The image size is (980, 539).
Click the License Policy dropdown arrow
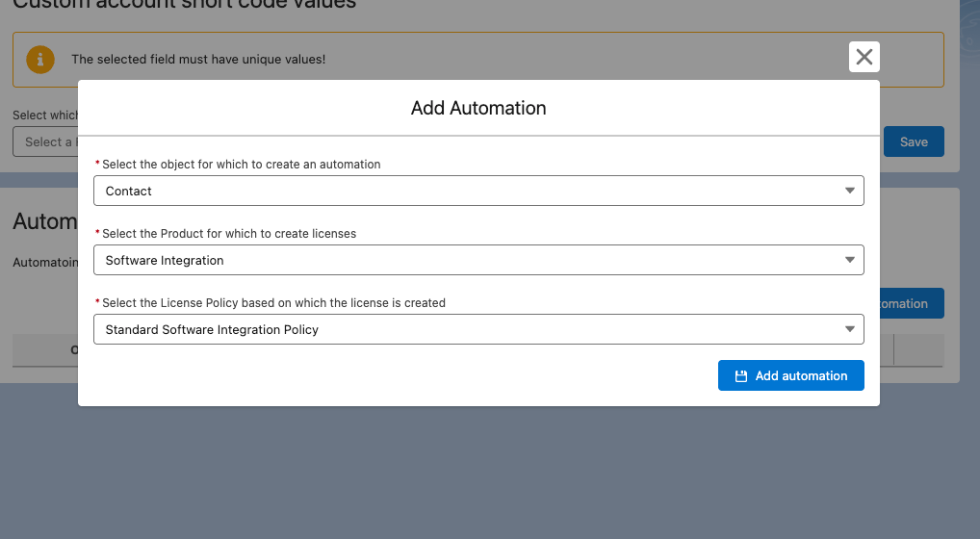point(849,329)
